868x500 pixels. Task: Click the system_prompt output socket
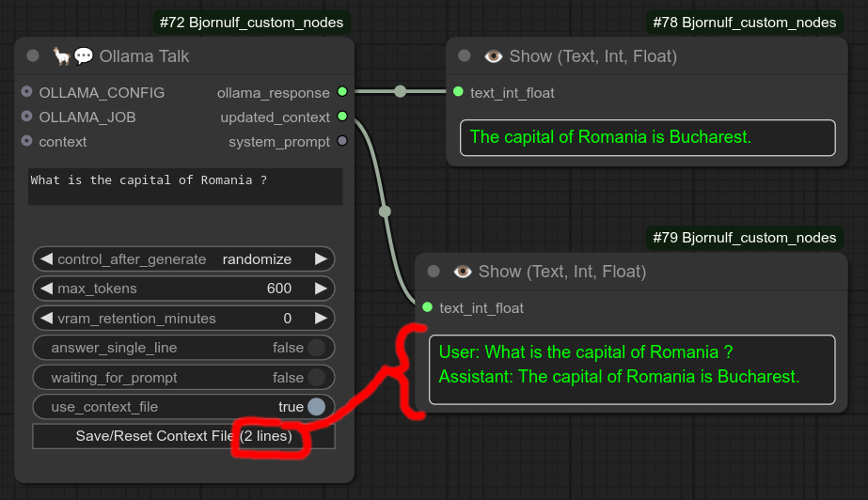[342, 141]
